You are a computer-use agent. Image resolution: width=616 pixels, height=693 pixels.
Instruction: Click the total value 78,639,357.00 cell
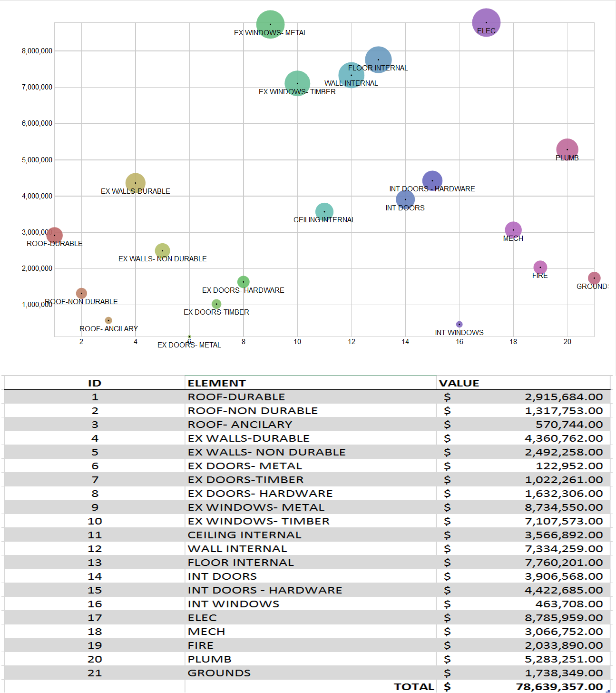click(559, 686)
